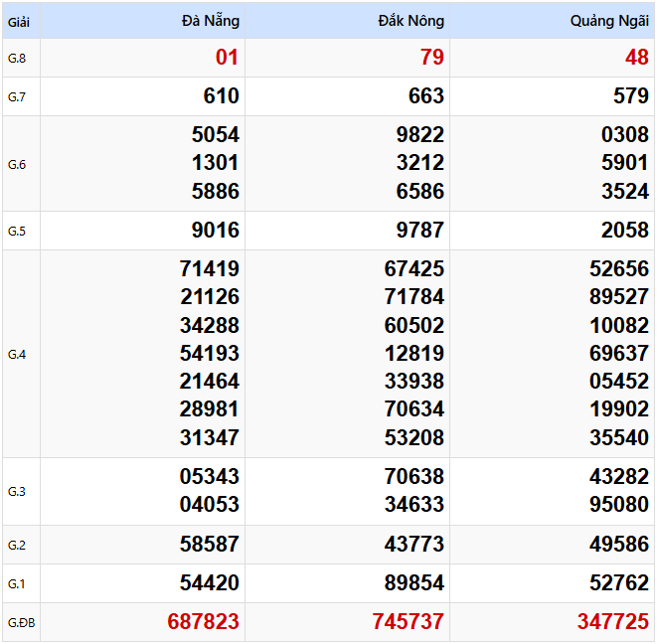
Task: Click the red G.8 number 79
Action: pos(432,58)
